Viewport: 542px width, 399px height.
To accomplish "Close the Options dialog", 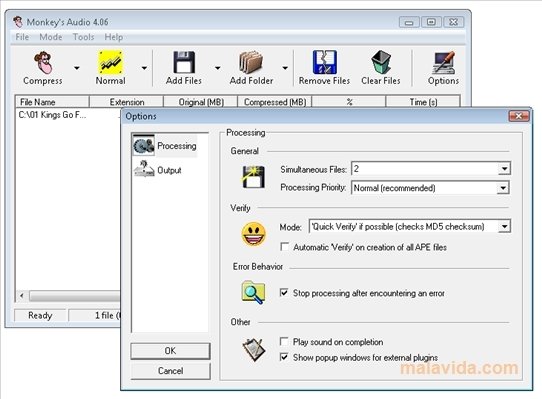I will (519, 116).
